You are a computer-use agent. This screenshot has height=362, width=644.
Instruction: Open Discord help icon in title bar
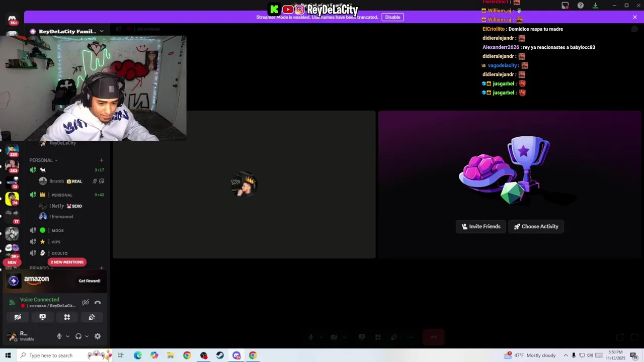581,6
